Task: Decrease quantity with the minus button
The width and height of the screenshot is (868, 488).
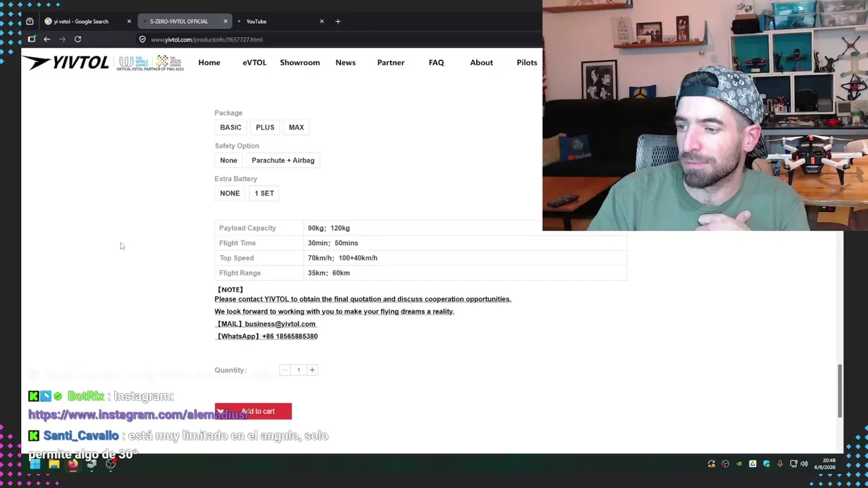Action: pos(285,370)
